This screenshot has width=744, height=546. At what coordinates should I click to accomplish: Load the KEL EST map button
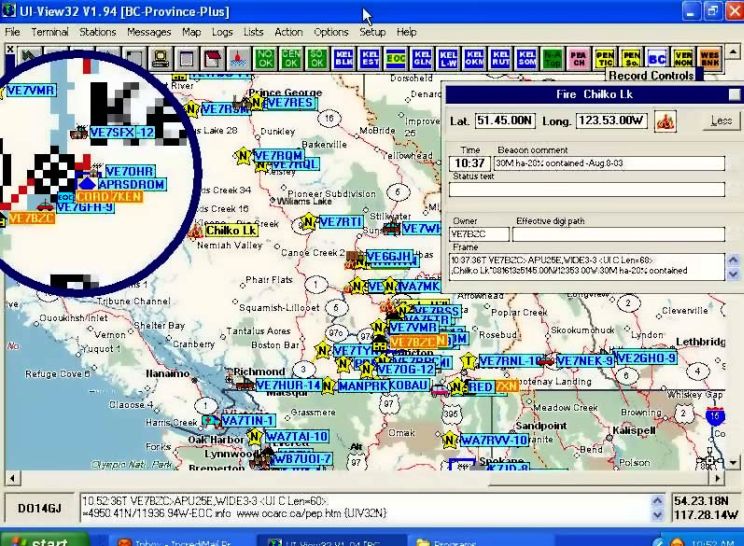tap(370, 59)
